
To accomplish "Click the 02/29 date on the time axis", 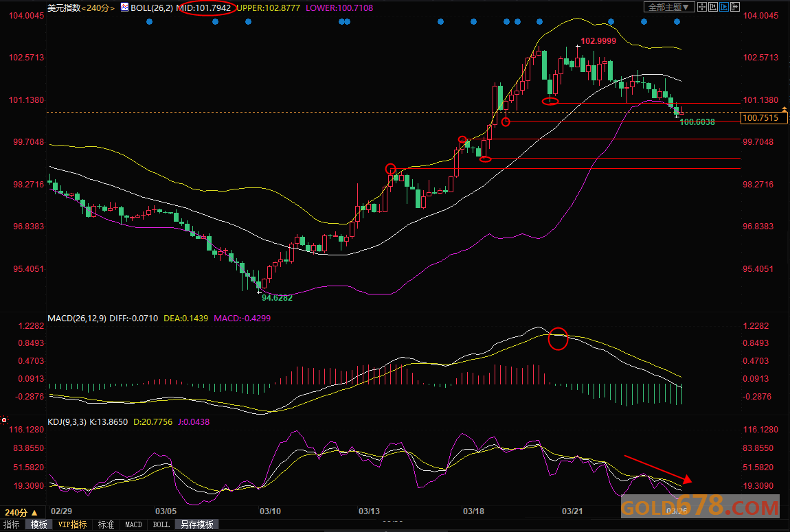I will [x=61, y=511].
